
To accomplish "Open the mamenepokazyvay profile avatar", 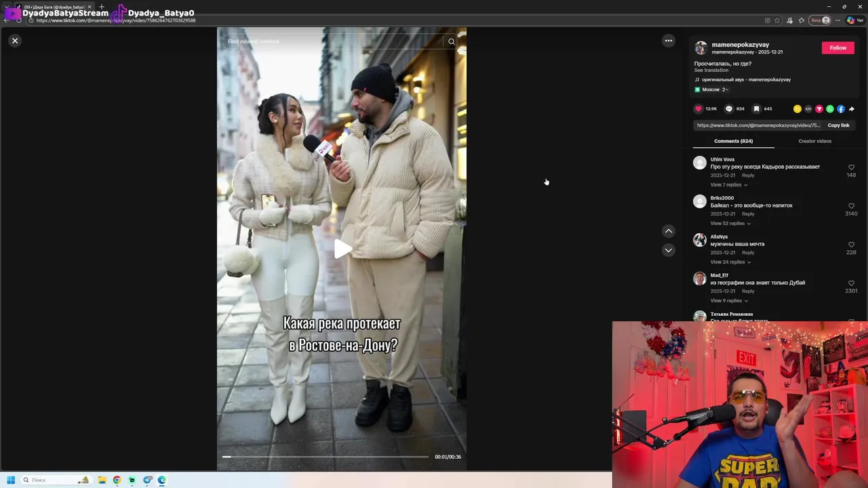I will 701,48.
